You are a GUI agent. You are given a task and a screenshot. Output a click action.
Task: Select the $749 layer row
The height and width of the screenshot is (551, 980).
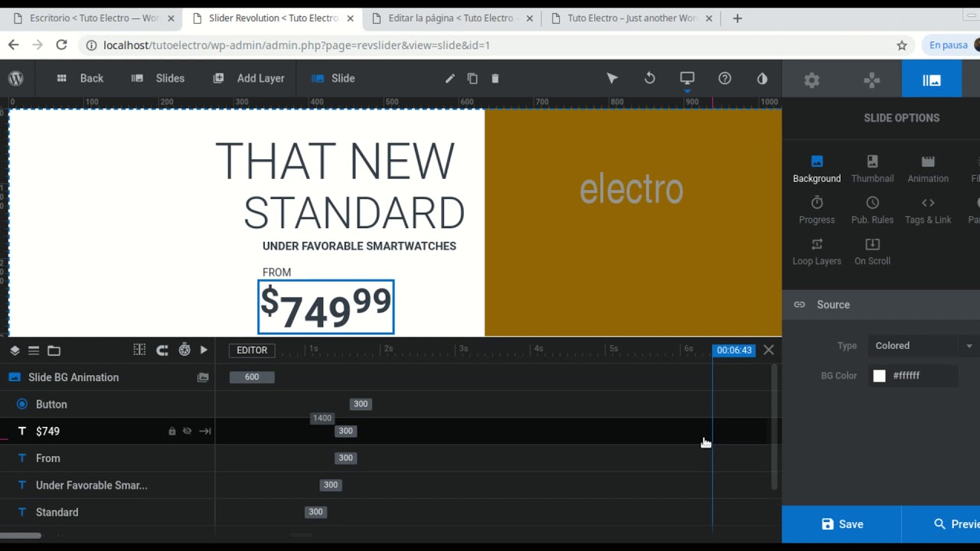point(107,432)
